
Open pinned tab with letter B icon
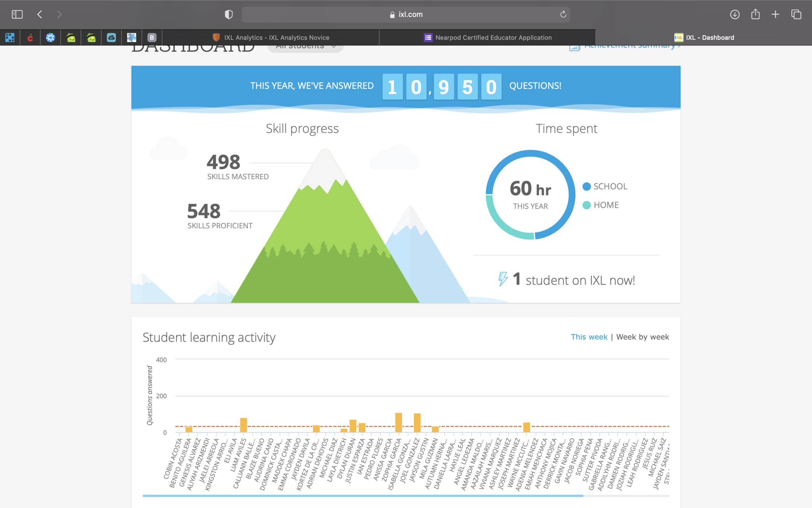(x=152, y=38)
